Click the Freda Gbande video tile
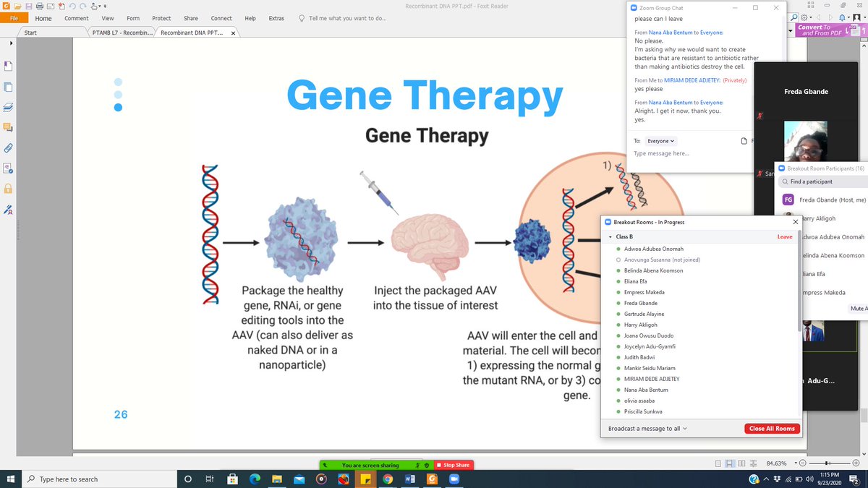This screenshot has height=488, width=868. 806,91
